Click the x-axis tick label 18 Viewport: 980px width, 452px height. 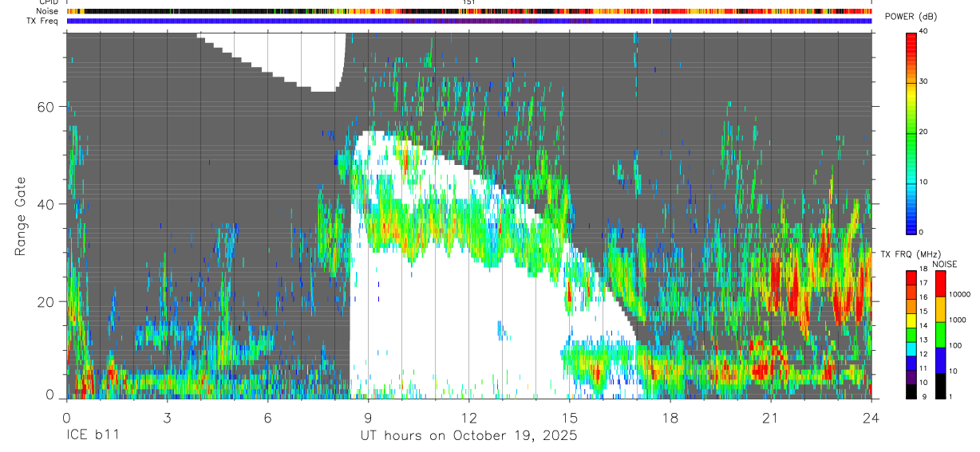(x=670, y=418)
